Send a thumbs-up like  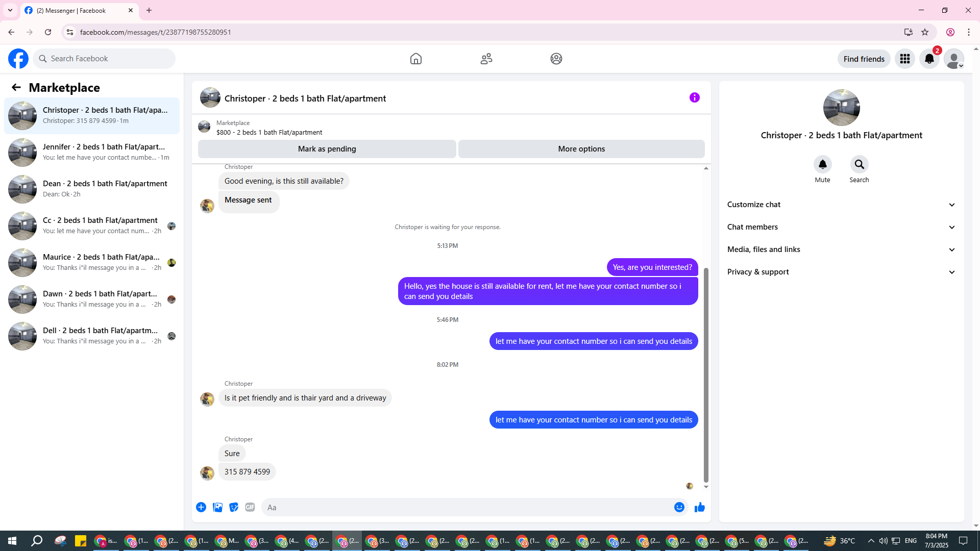tap(699, 507)
